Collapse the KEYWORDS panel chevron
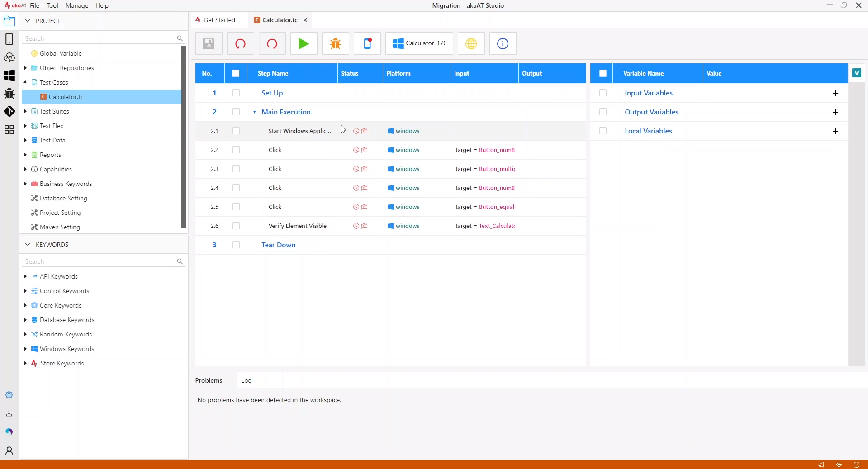The width and height of the screenshot is (868, 469). [x=28, y=245]
